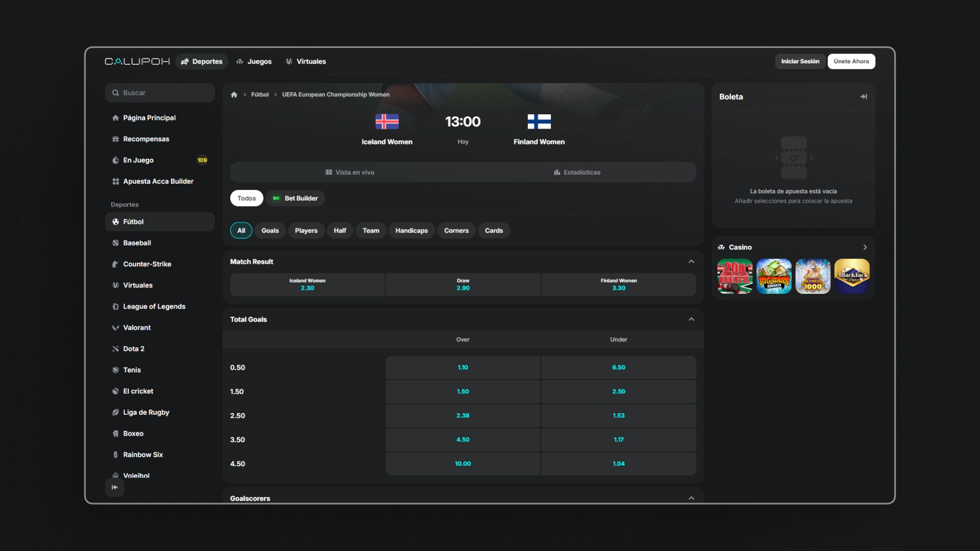Collapse the Boleta panel with arrow icon
Image resolution: width=980 pixels, height=551 pixels.
tap(864, 96)
